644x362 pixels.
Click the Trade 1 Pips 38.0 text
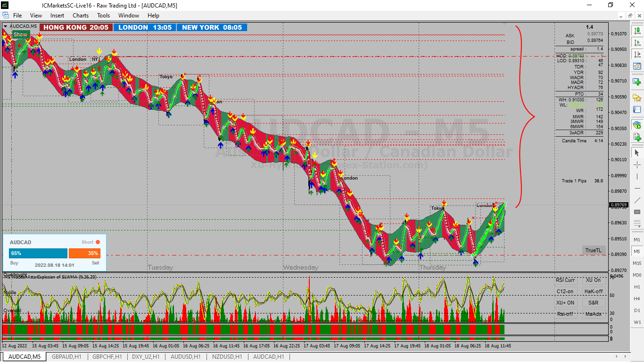582,181
